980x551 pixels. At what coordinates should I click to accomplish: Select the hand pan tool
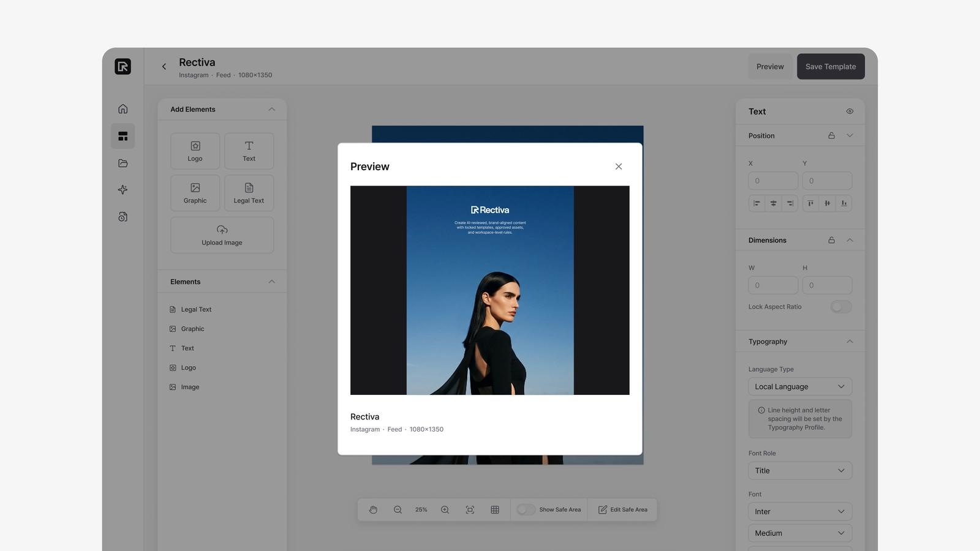373,509
